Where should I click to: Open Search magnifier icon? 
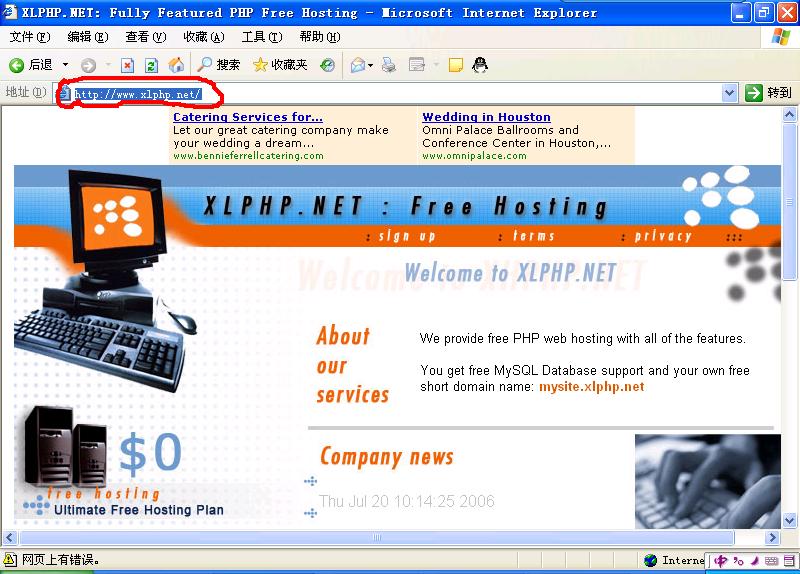205,64
